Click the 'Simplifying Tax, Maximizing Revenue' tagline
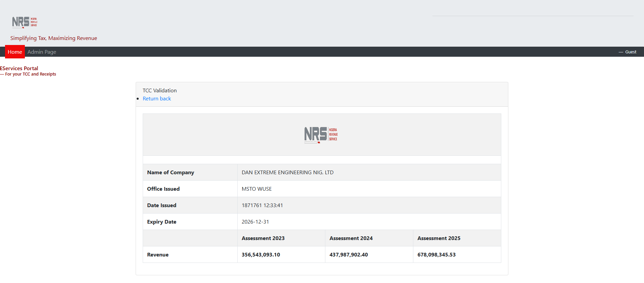 click(x=54, y=38)
